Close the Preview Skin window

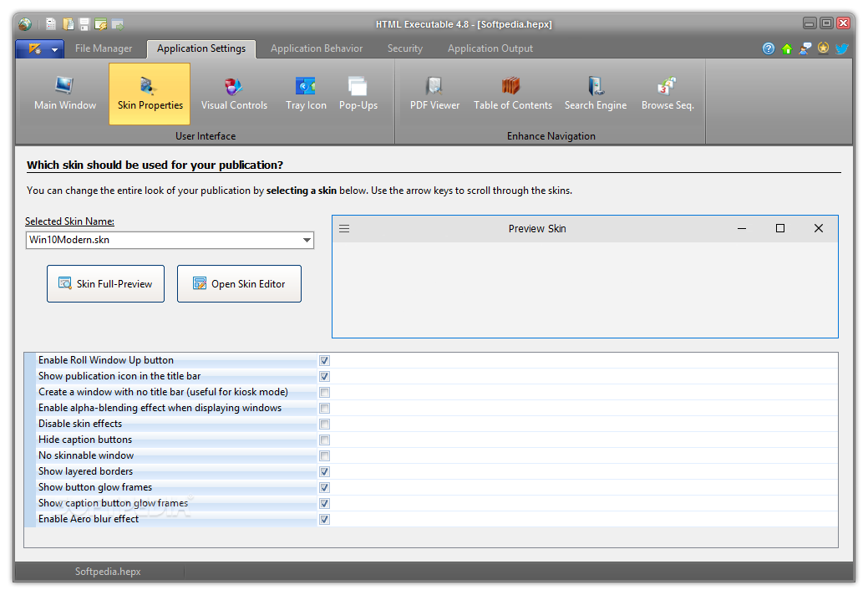coord(819,229)
